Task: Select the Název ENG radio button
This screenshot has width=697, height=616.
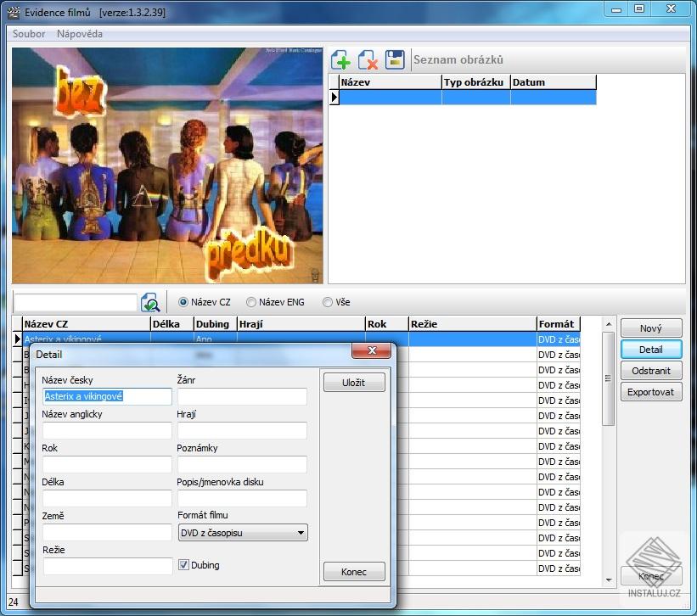Action: point(250,302)
